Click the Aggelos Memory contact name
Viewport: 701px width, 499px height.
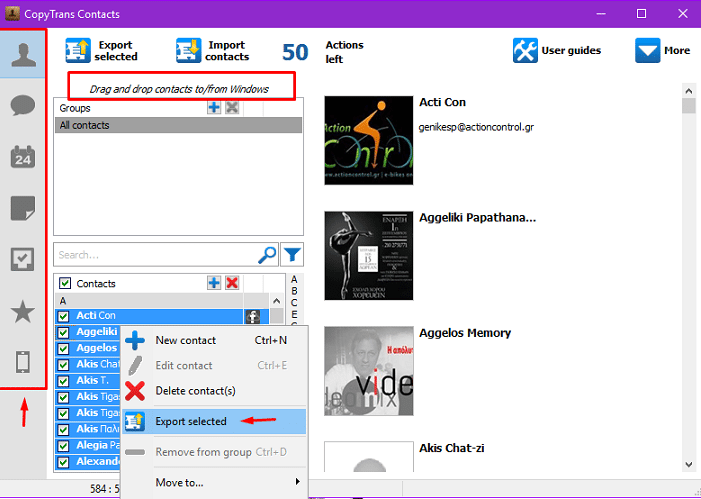pos(465,333)
